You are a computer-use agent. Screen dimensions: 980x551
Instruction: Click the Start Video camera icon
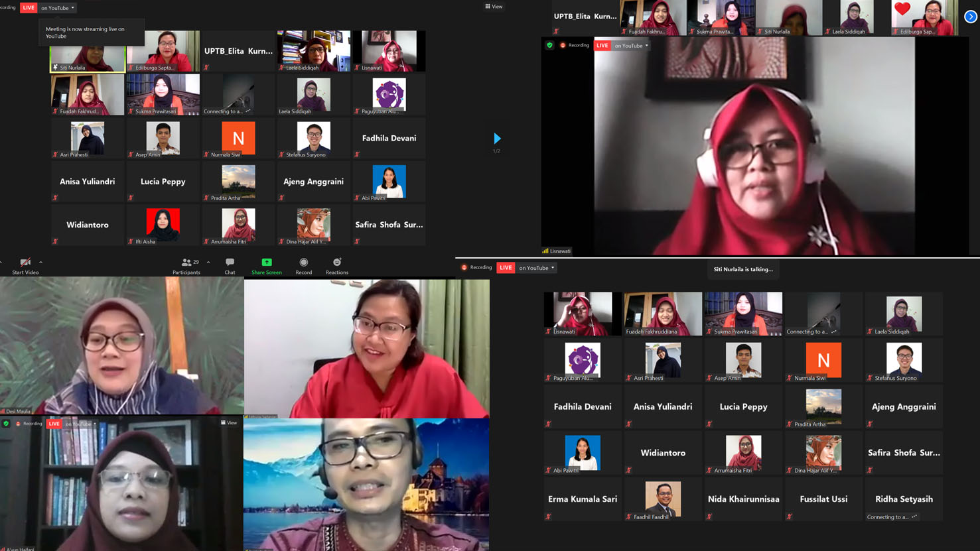[25, 263]
